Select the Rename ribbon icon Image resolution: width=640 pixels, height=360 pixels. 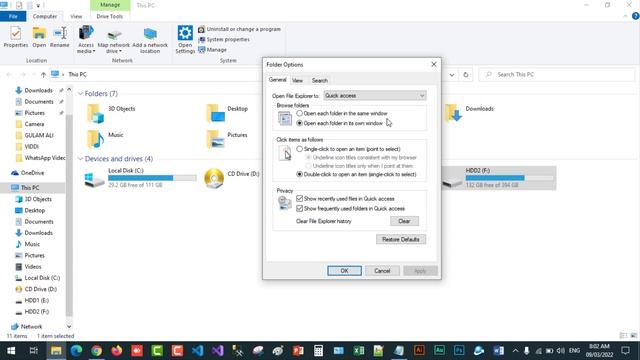[x=60, y=37]
